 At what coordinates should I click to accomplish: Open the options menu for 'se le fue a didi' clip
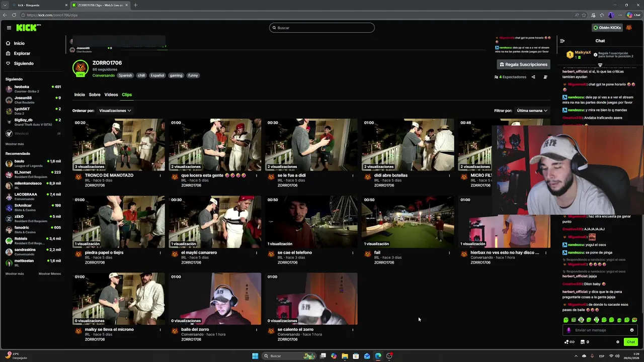coord(353,175)
